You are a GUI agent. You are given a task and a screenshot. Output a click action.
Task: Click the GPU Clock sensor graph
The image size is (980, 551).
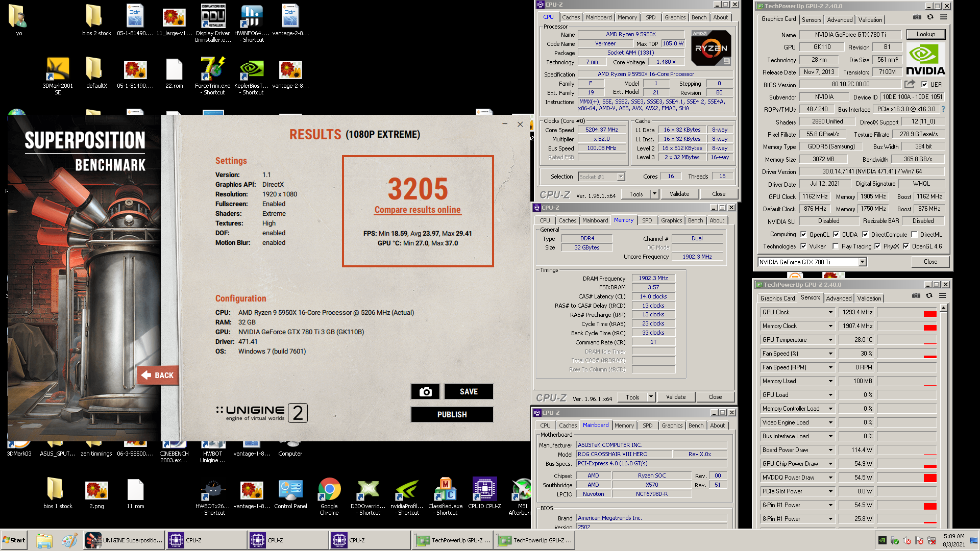(x=907, y=312)
